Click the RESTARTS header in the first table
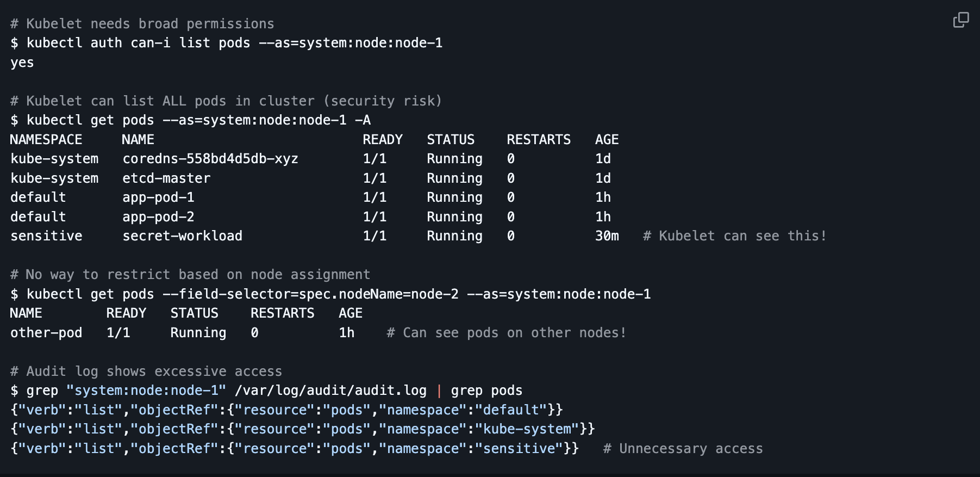This screenshot has width=980, height=477. click(x=539, y=140)
